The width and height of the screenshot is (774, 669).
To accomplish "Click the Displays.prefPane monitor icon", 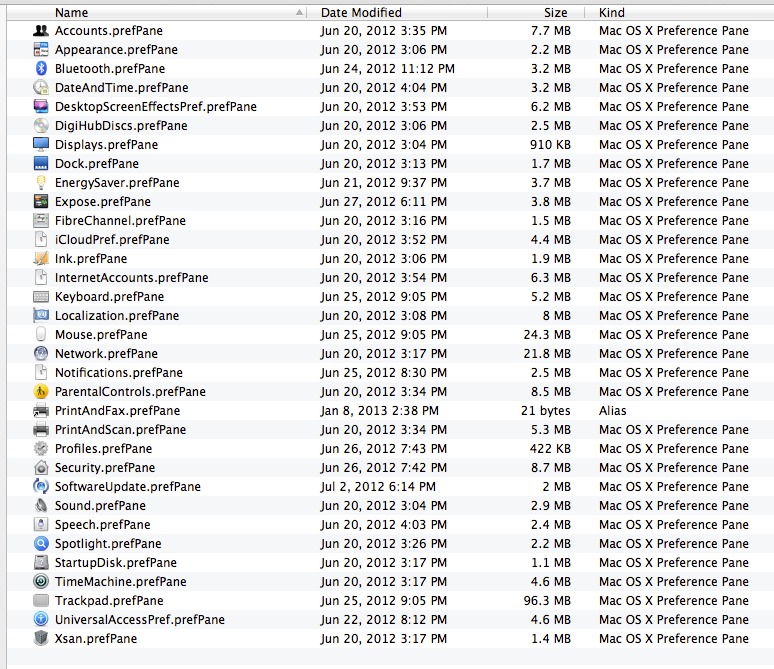I will (x=41, y=145).
